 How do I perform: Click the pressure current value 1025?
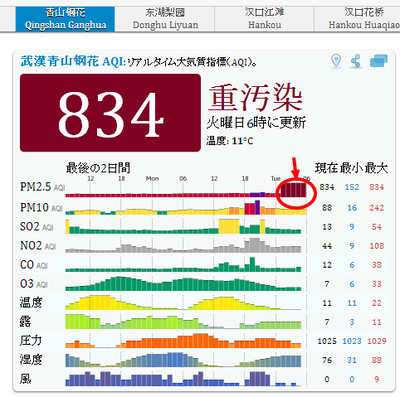(327, 341)
